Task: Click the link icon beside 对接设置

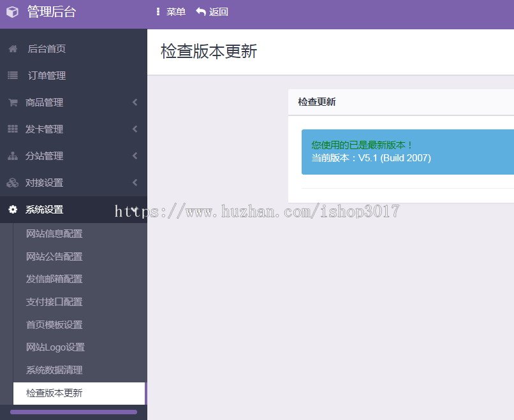Action: tap(12, 182)
